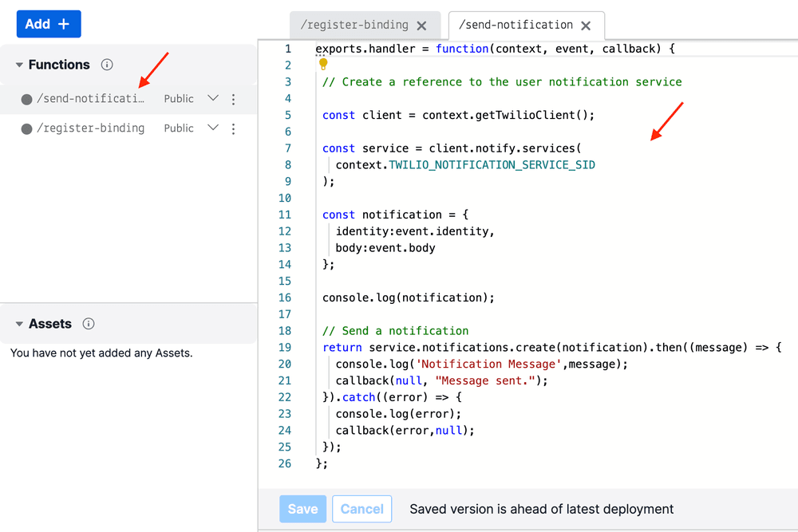
Task: Close the /send-notification editor tab
Action: coord(587,26)
